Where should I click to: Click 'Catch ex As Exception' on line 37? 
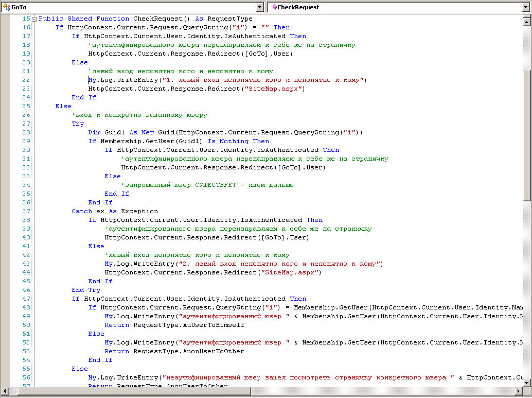[115, 211]
